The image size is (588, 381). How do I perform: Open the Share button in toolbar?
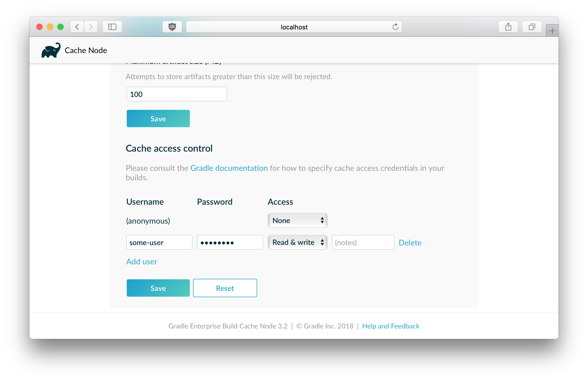click(508, 27)
